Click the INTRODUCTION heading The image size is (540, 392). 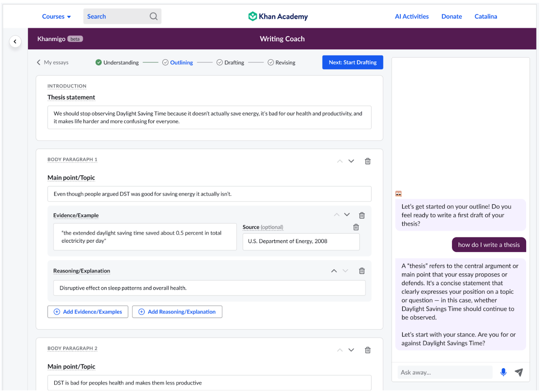[67, 86]
